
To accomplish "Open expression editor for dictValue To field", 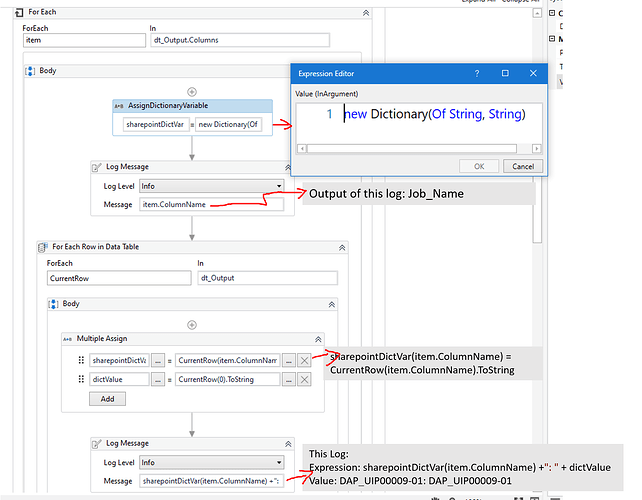I will point(158,380).
